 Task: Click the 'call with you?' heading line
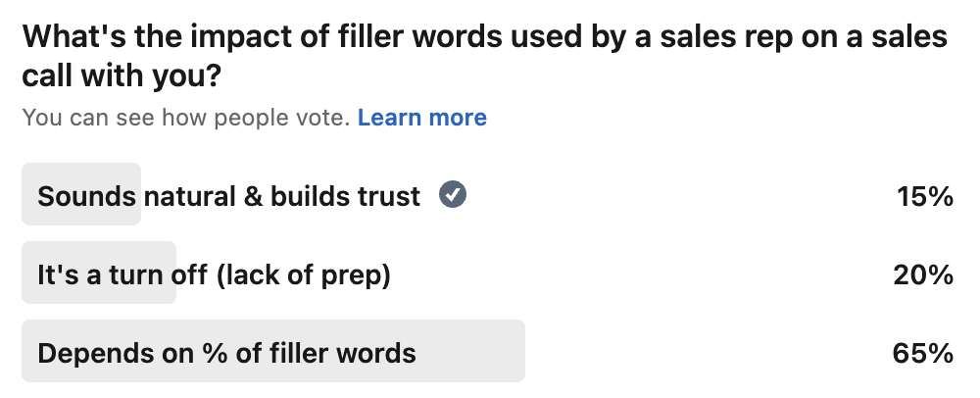(122, 76)
